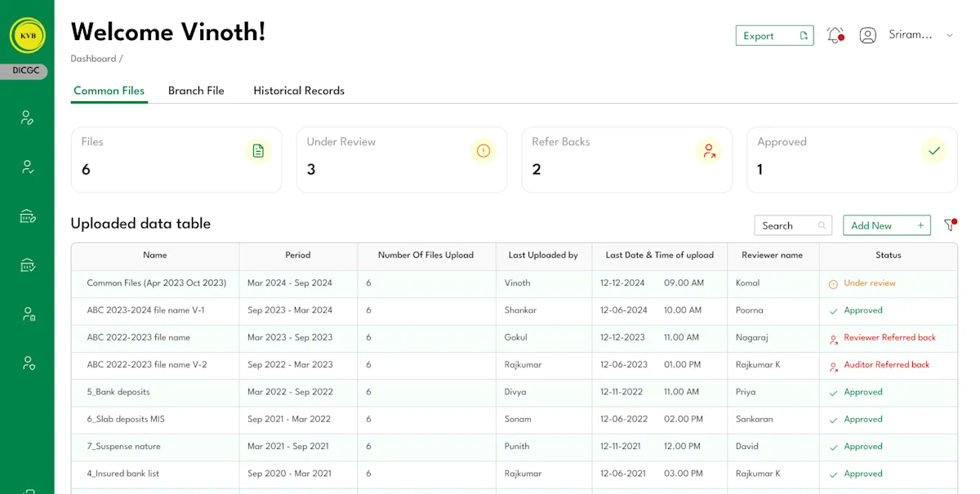
Task: Switch to the Branch File tab
Action: point(196,91)
